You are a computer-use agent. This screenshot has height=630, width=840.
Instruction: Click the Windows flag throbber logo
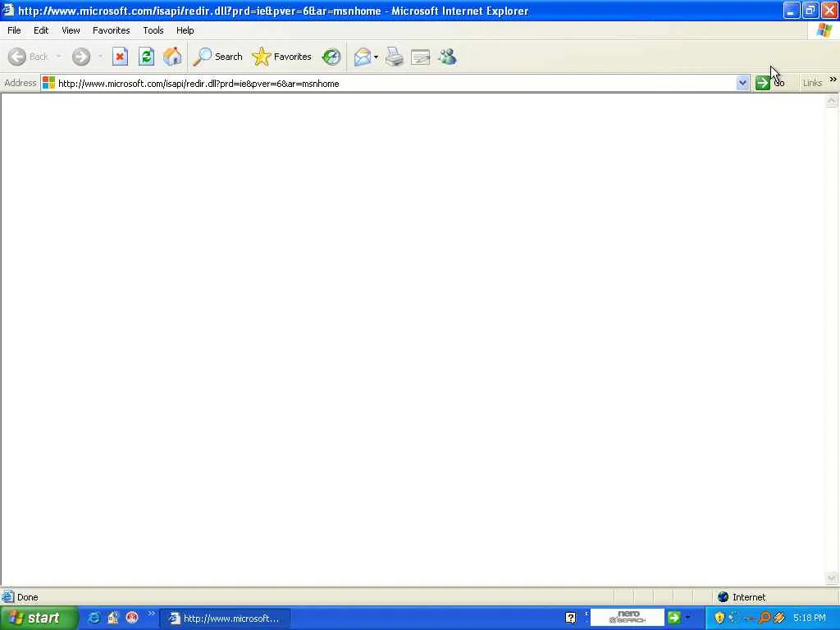coord(824,30)
